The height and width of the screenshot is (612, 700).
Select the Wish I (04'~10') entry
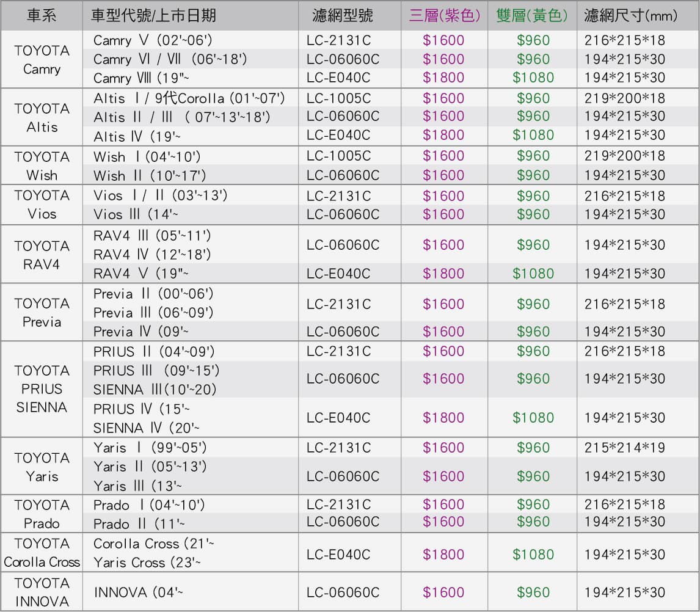point(147,157)
